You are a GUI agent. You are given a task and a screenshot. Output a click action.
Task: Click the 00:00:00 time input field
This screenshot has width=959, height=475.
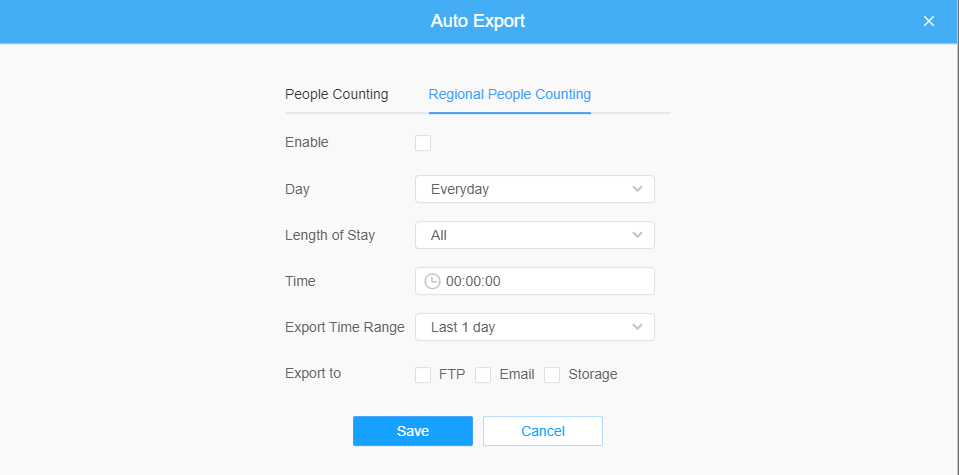pyautogui.click(x=535, y=281)
